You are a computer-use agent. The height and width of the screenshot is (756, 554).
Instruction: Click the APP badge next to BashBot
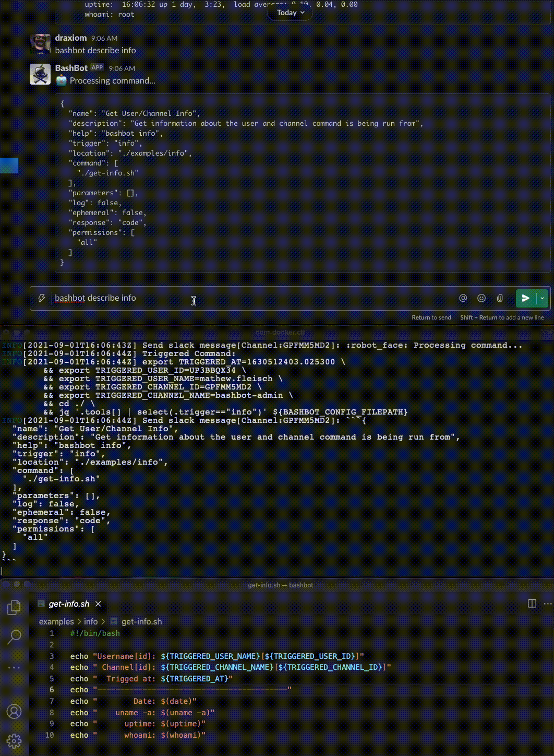pos(97,67)
